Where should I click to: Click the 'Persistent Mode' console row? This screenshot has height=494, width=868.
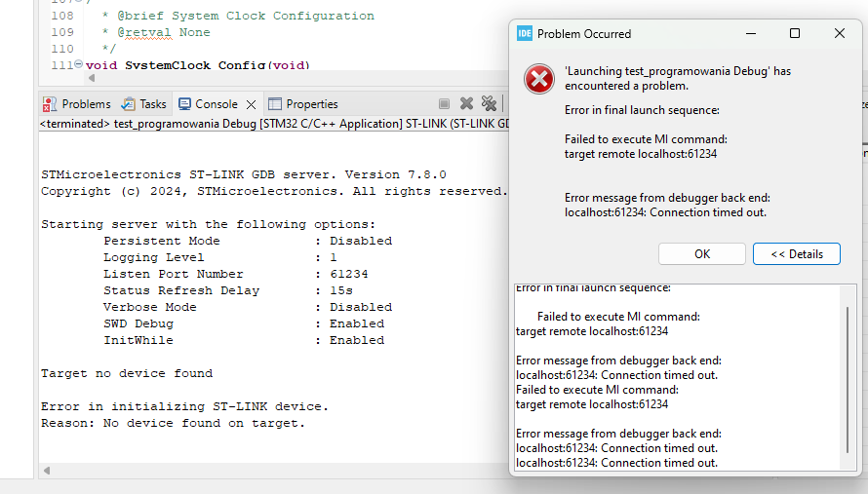coord(248,241)
